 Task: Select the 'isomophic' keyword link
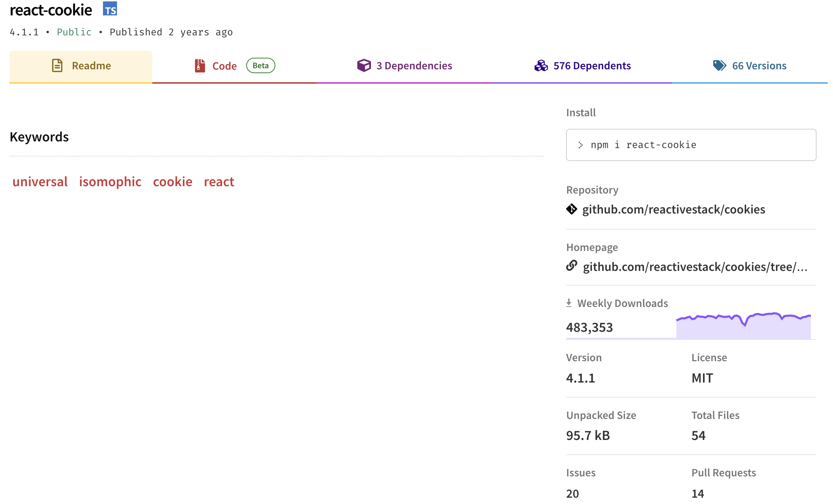coord(110,182)
